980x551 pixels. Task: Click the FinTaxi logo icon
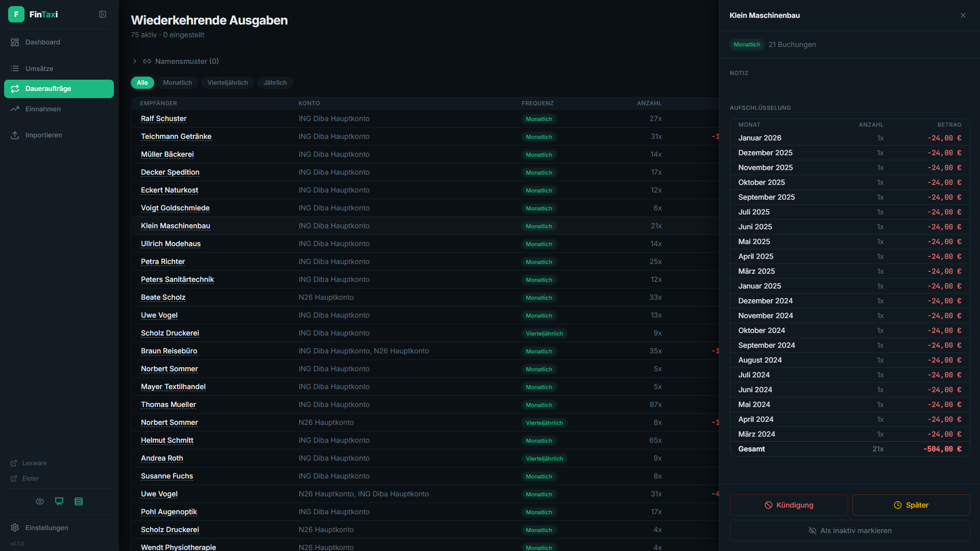coord(16,14)
